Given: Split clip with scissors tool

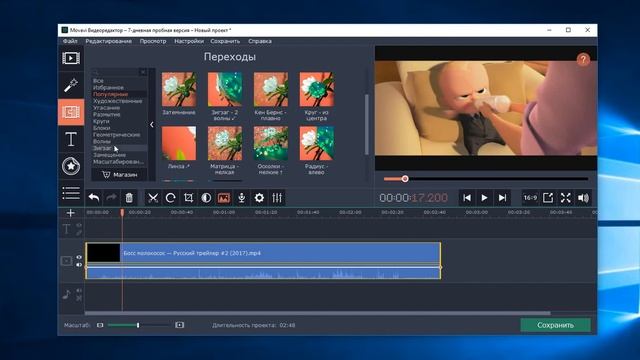Looking at the screenshot, I should coord(153,198).
